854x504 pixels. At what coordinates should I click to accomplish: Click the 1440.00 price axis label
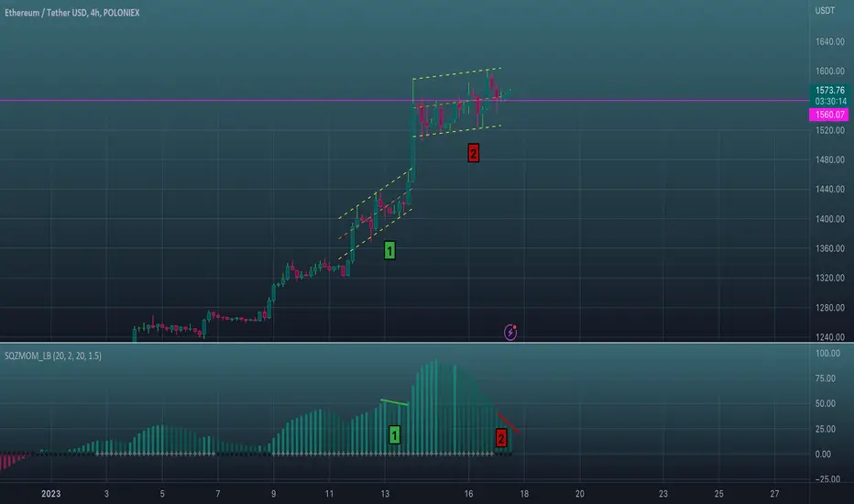(830, 189)
